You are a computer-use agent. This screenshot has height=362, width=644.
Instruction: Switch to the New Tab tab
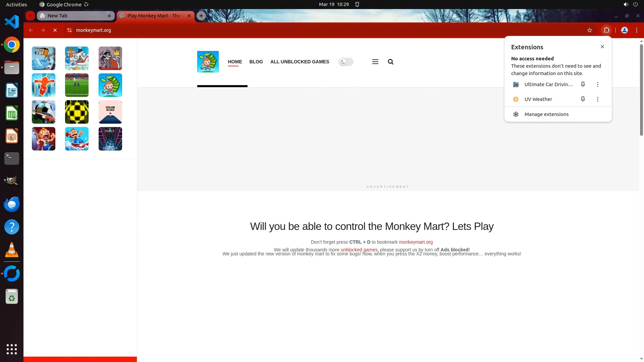75,16
